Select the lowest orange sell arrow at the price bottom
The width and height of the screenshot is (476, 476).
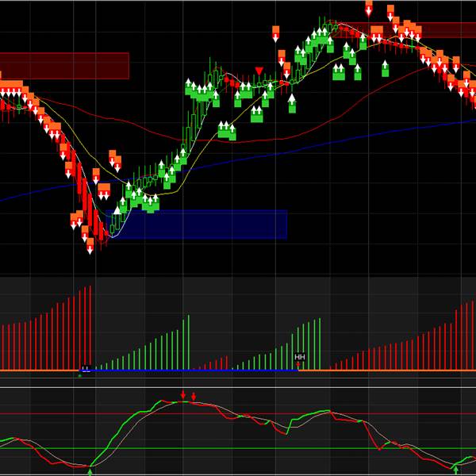[x=90, y=246]
